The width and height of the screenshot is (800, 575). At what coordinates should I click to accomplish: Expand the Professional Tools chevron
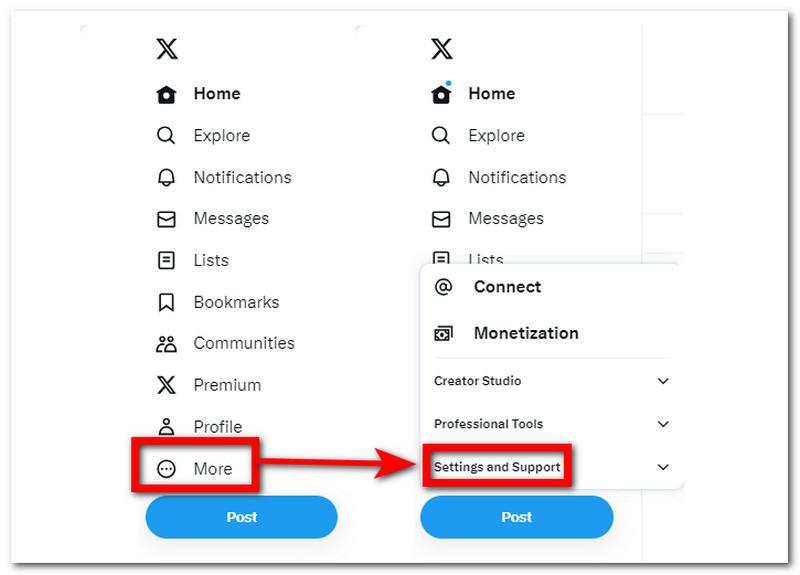[663, 424]
